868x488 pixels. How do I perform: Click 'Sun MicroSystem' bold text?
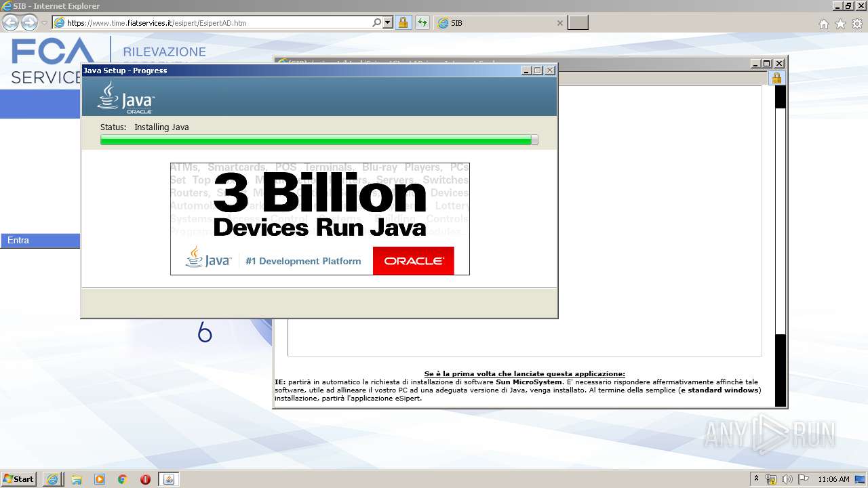(x=529, y=382)
